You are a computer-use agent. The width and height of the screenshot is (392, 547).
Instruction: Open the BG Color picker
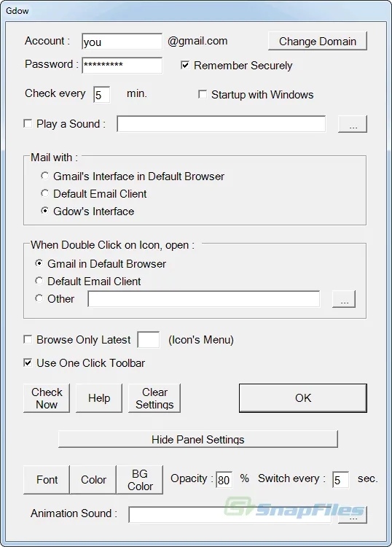pos(140,480)
